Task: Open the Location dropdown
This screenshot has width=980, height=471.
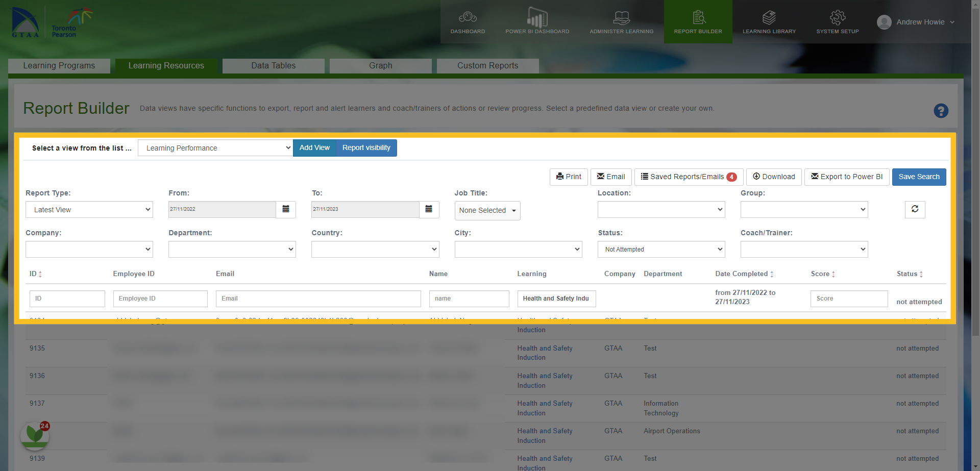Action: pos(661,210)
